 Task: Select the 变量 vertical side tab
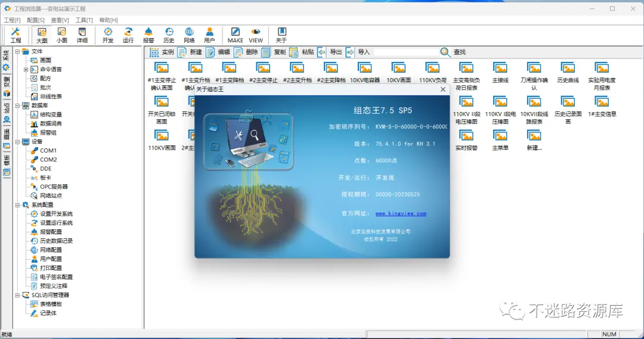coord(6,86)
